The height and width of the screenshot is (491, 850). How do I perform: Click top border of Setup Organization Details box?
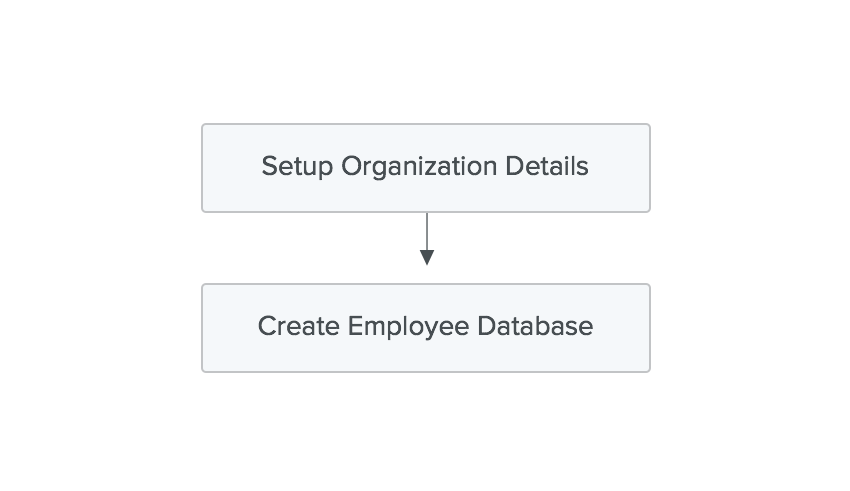point(426,124)
